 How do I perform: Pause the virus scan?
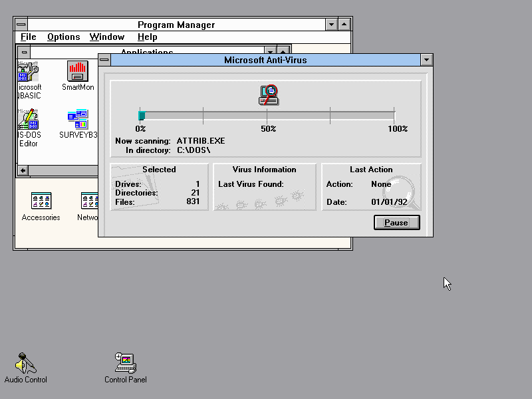(396, 223)
